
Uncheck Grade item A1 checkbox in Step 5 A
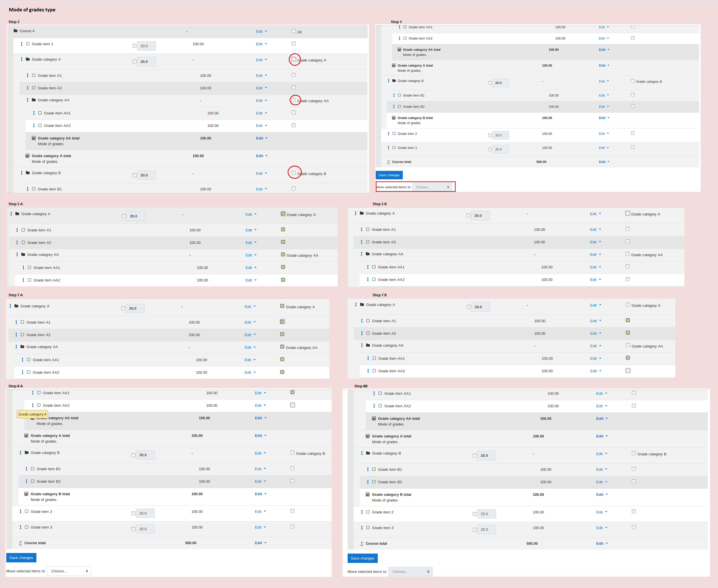(283, 230)
